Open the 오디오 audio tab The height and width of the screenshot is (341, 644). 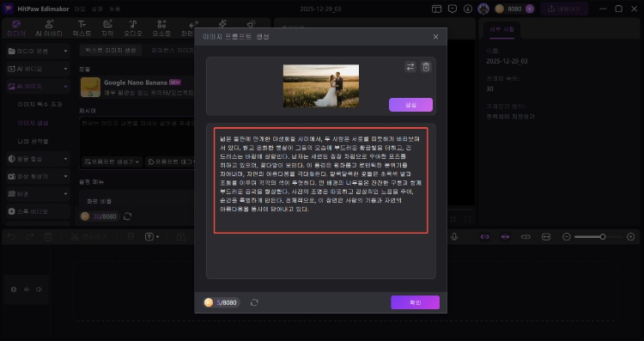[132, 28]
